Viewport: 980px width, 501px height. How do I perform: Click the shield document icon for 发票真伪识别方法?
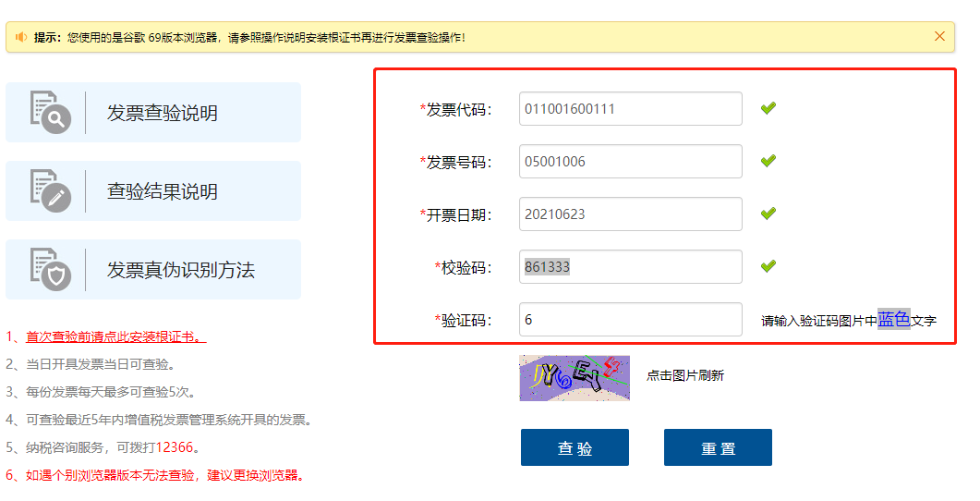(50, 269)
